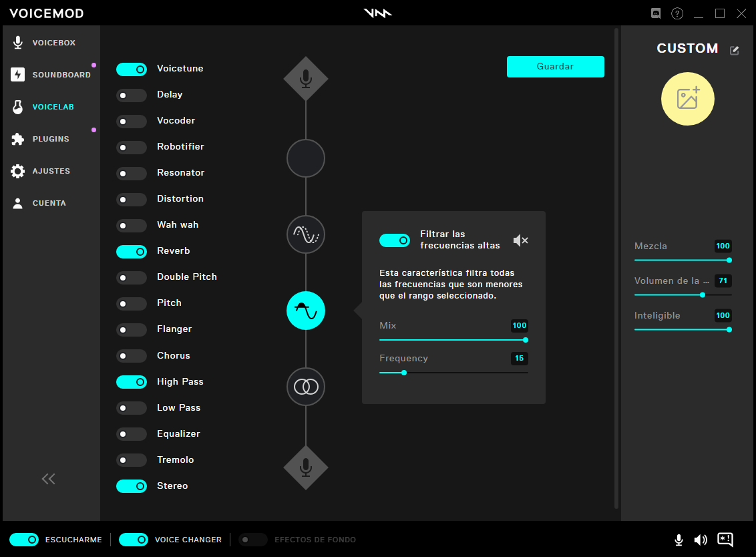
Task: Collapse the sidebar with double-chevron arrow
Action: click(48, 479)
